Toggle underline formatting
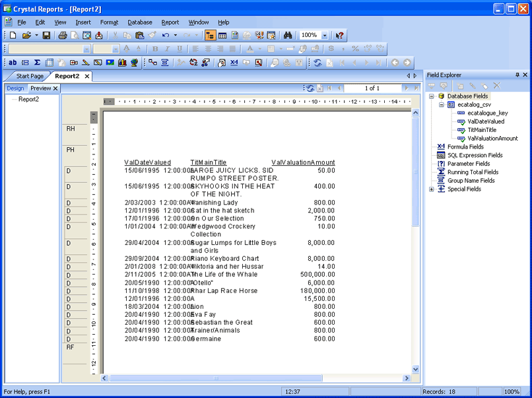The width and height of the screenshot is (532, 398). [181, 48]
